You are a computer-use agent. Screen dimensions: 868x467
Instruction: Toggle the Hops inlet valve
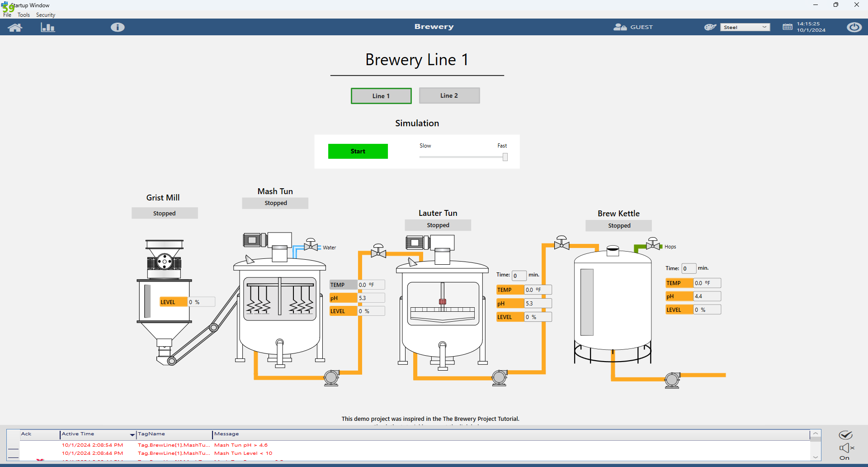[652, 244]
